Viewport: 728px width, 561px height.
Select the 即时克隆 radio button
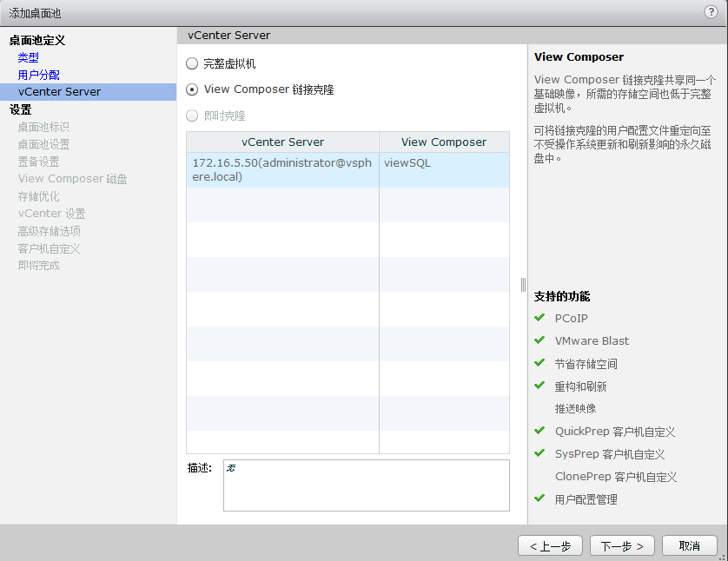tap(192, 115)
